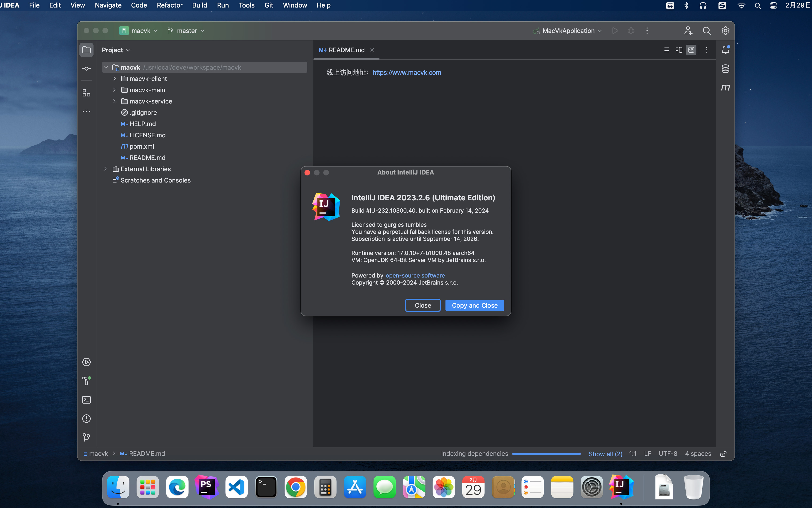
Task: Run MacVkApplication with the play icon
Action: tap(615, 31)
